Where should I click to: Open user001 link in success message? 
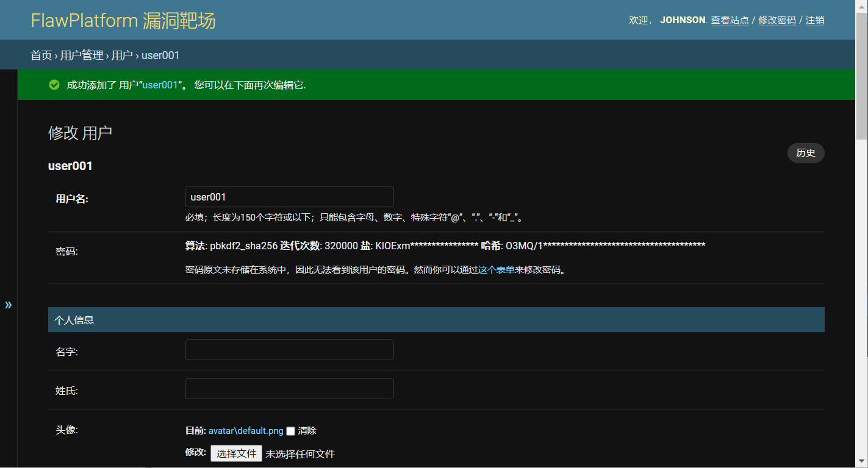pyautogui.click(x=160, y=85)
